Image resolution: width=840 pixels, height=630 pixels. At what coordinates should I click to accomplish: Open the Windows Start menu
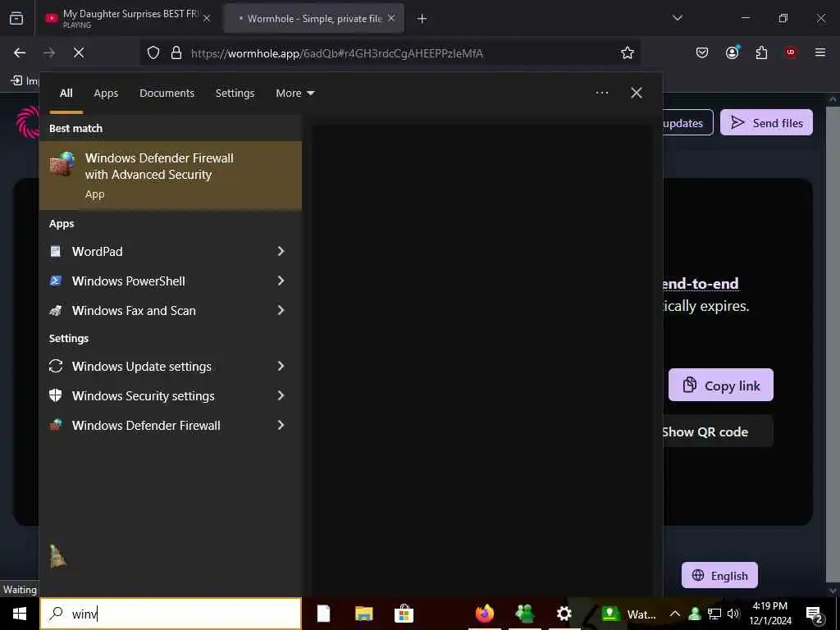pos(20,614)
